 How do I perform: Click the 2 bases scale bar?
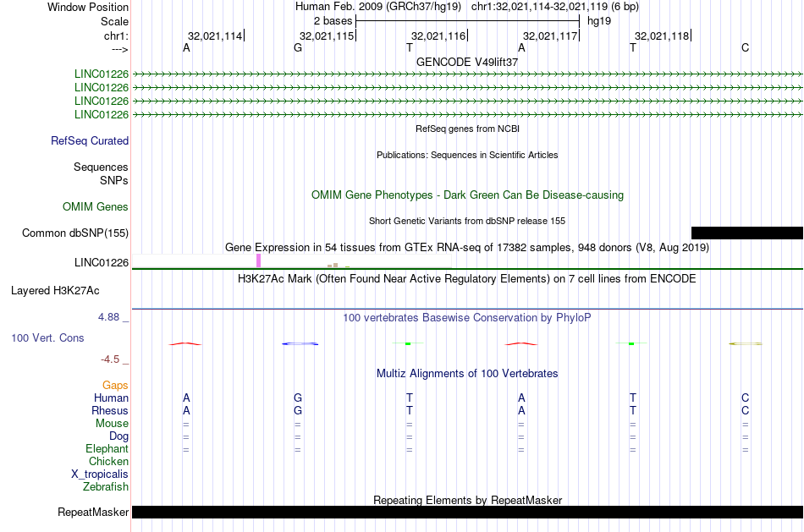click(x=467, y=21)
